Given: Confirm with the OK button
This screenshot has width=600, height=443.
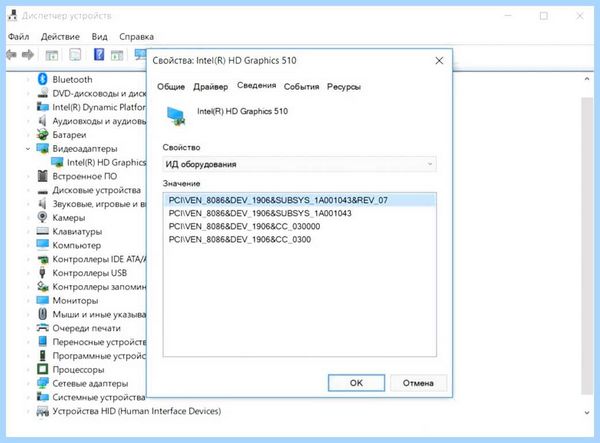Looking at the screenshot, I should coord(356,383).
